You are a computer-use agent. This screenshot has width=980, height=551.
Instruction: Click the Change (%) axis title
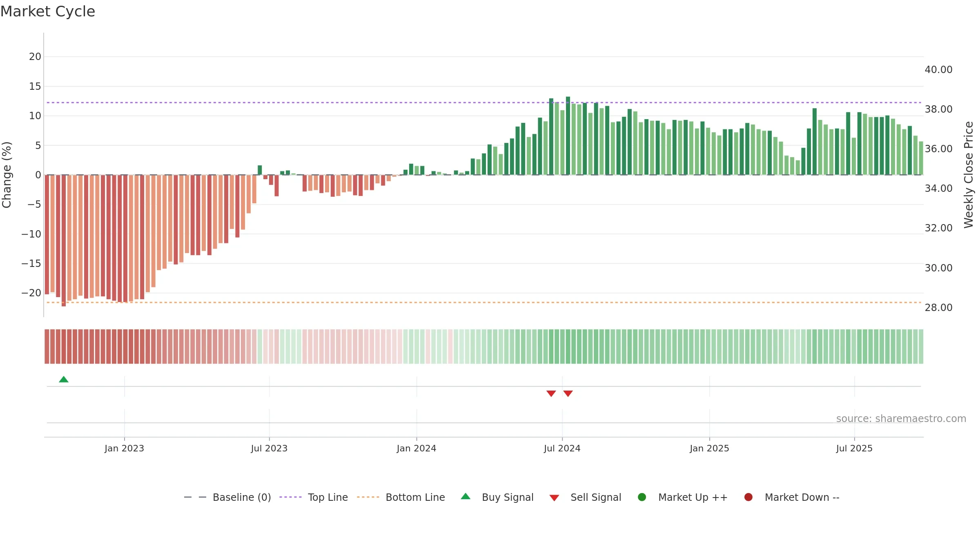pyautogui.click(x=7, y=175)
